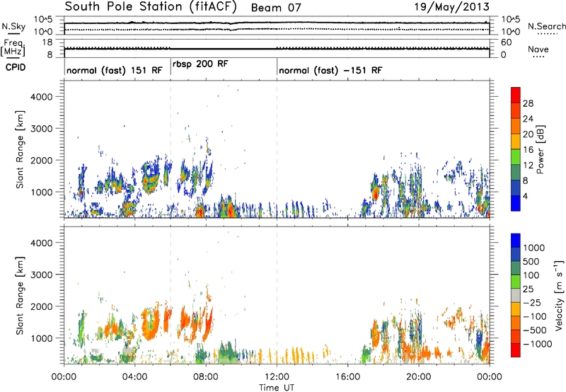Screen dimensions: 566x392
Task: Select 'normal (fast) -151 RF' CPID text
Action: click(x=330, y=70)
